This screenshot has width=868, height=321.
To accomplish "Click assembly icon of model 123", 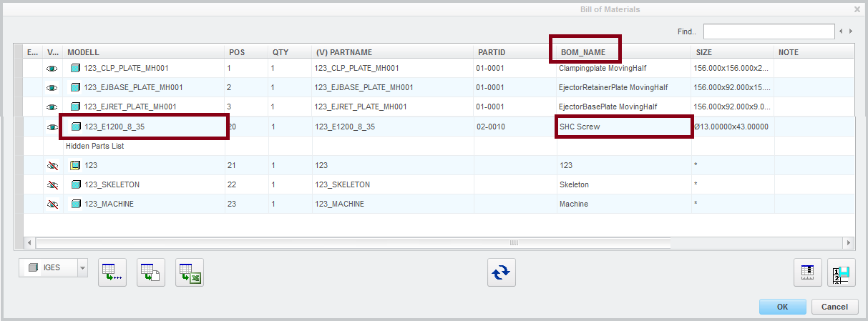I will (76, 165).
